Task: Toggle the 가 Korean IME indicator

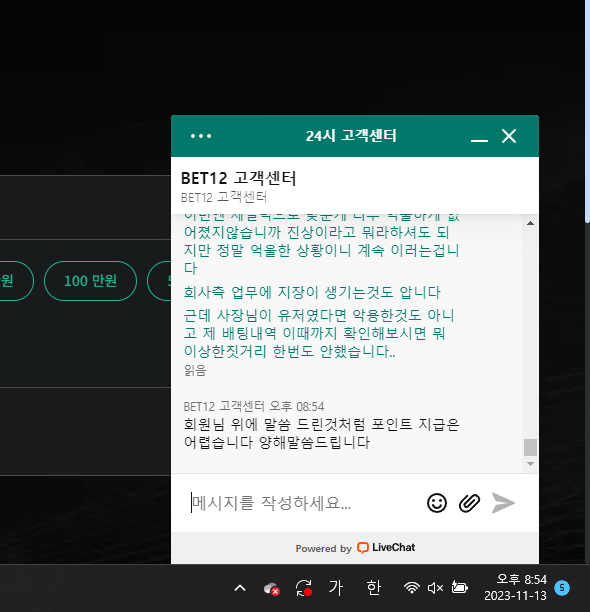Action: pyautogui.click(x=336, y=587)
